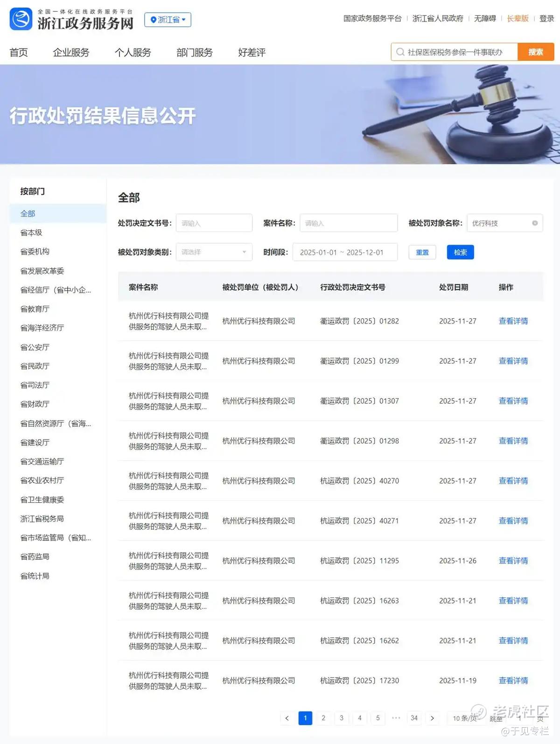Image resolution: width=560 pixels, height=744 pixels.
Task: Open the 个人服务 navigation item
Action: 133,52
